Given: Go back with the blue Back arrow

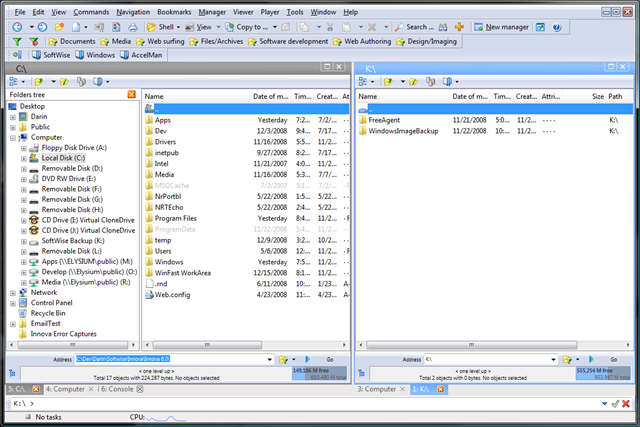Looking at the screenshot, I should point(17,27).
